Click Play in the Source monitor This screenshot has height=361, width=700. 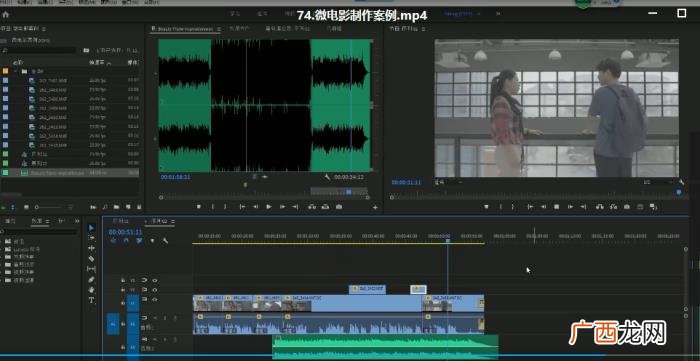tap(269, 207)
